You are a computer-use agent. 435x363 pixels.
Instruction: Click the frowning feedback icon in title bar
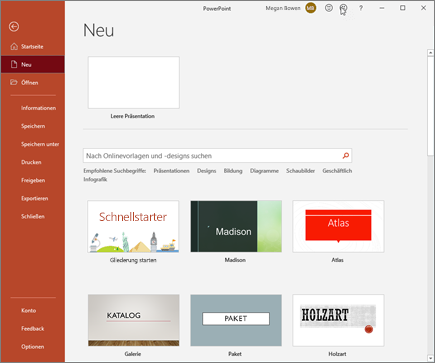pyautogui.click(x=343, y=8)
